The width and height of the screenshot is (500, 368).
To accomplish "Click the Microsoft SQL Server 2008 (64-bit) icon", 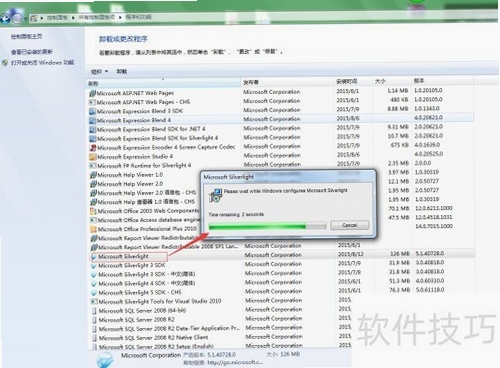I will click(x=94, y=311).
